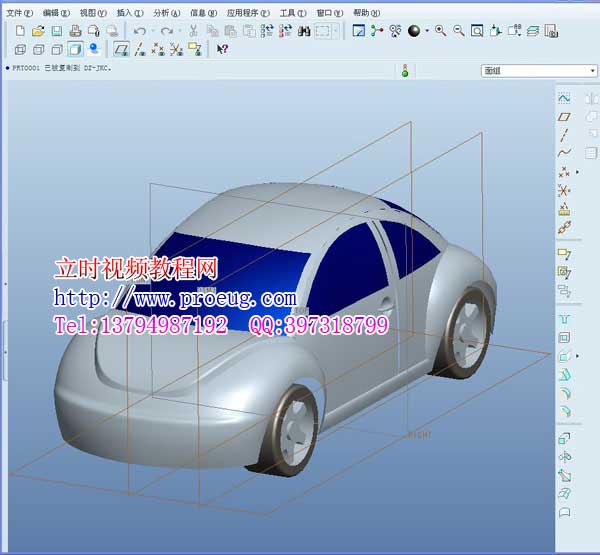
Task: Select the Datum Plane tool
Action: 564,117
